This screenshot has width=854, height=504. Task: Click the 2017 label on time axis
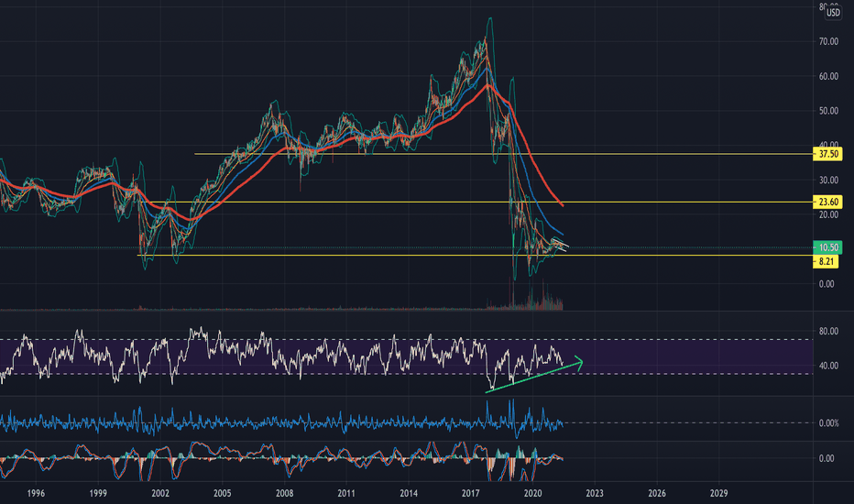pyautogui.click(x=471, y=493)
